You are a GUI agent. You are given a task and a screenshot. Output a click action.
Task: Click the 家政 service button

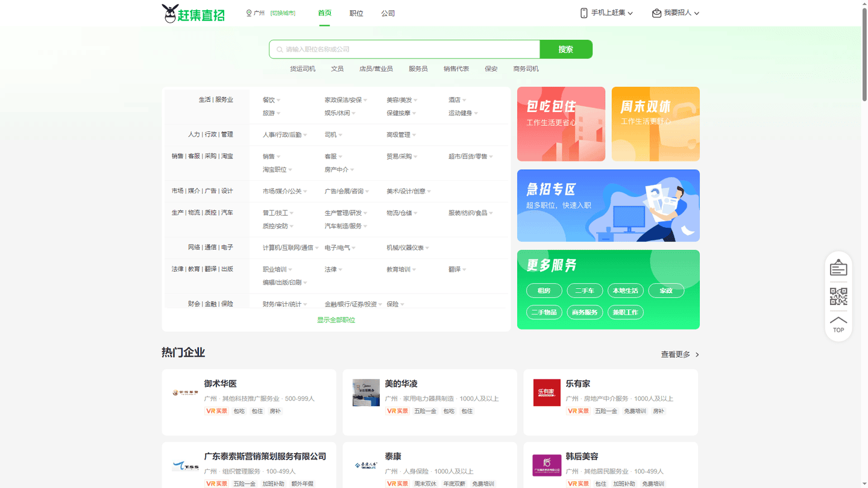click(666, 291)
